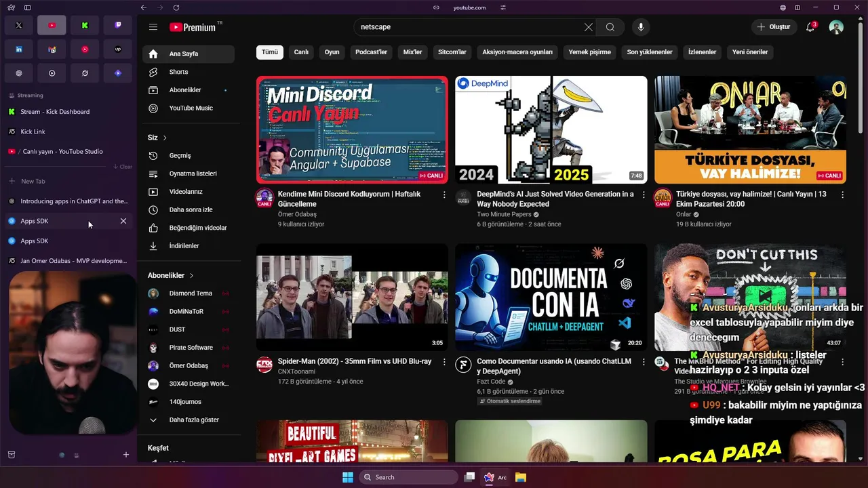Select the Canlı filter chip
Image resolution: width=868 pixels, height=488 pixels.
click(301, 52)
